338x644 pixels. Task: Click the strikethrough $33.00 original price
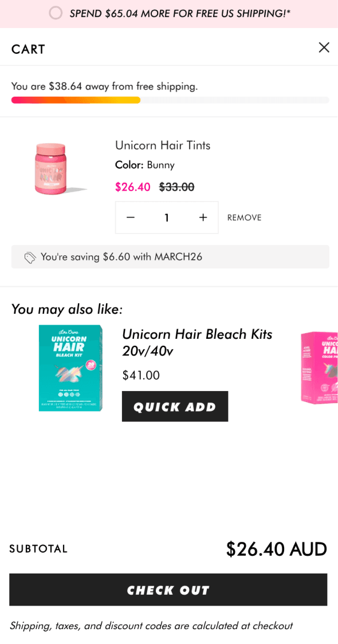[x=176, y=187]
